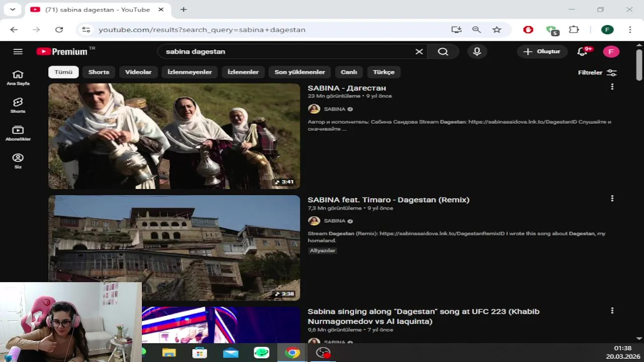Switch to Chrome in the taskbar
644x362 pixels.
(292, 353)
